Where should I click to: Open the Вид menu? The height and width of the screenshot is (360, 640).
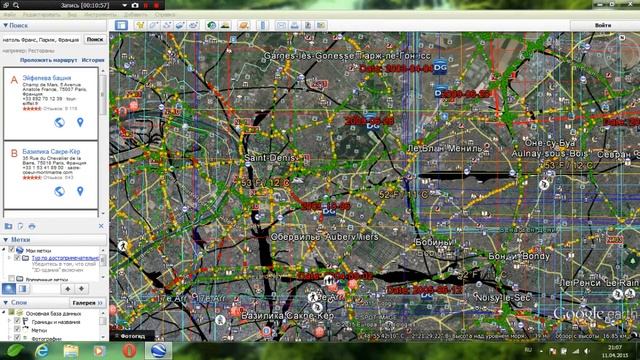72,15
